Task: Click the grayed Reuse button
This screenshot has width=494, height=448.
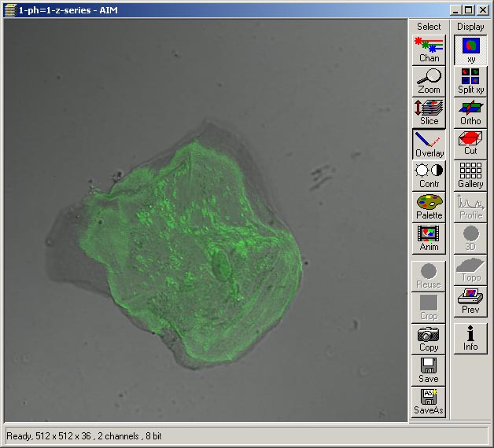Action: 429,276
